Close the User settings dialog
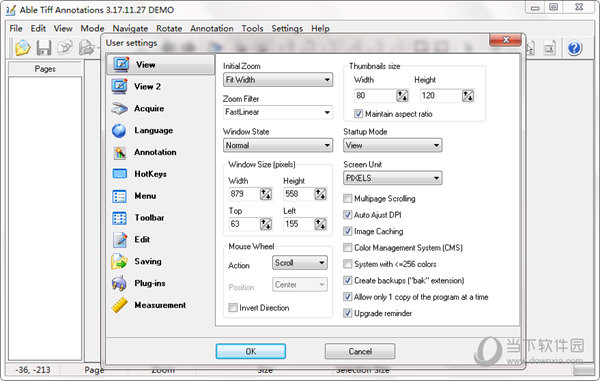This screenshot has height=381, width=600. [505, 39]
